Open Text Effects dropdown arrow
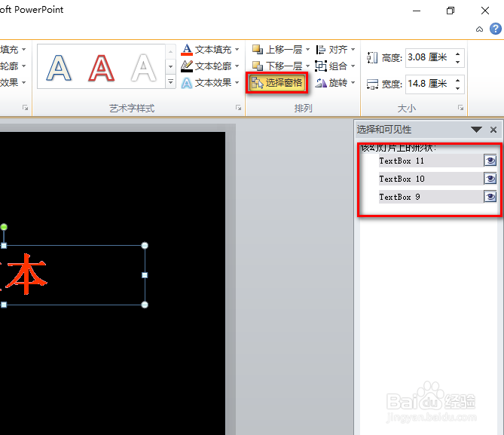Screen dimensions: 504x435 tap(237, 83)
